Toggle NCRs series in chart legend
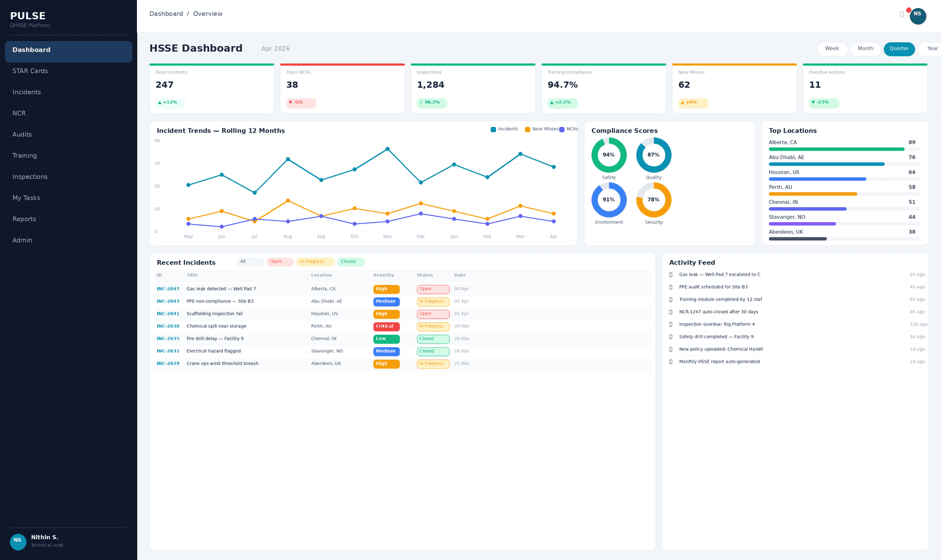This screenshot has height=560, width=941. pos(569,129)
